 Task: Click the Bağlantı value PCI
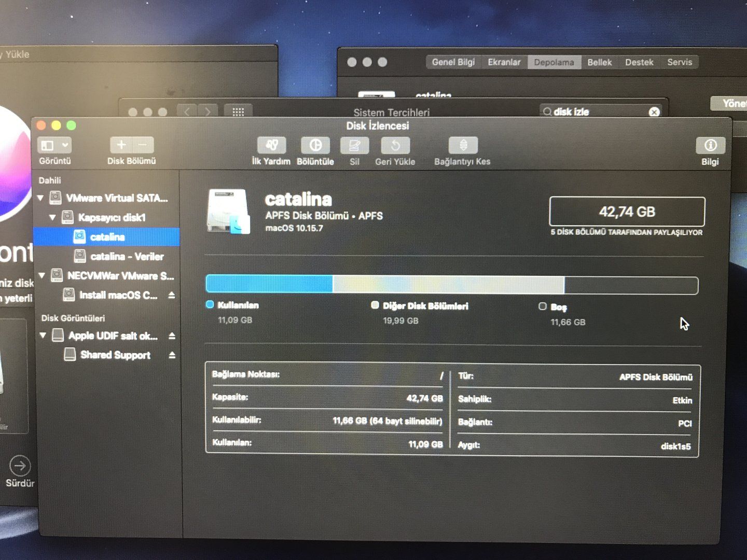685,423
